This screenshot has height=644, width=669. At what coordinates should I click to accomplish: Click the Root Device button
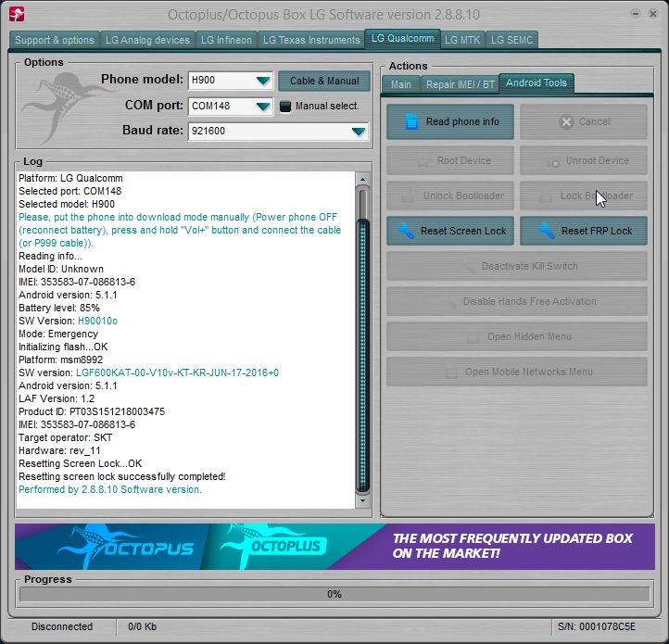click(450, 160)
